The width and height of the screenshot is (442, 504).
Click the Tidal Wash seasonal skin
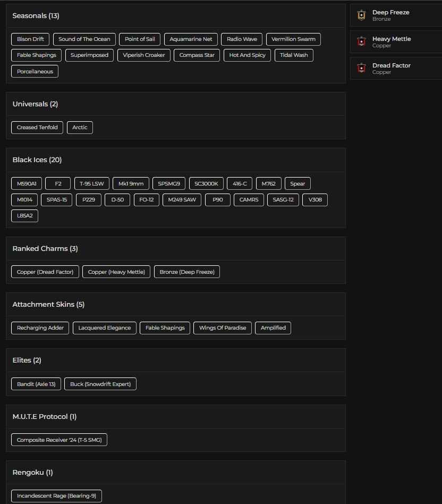294,55
